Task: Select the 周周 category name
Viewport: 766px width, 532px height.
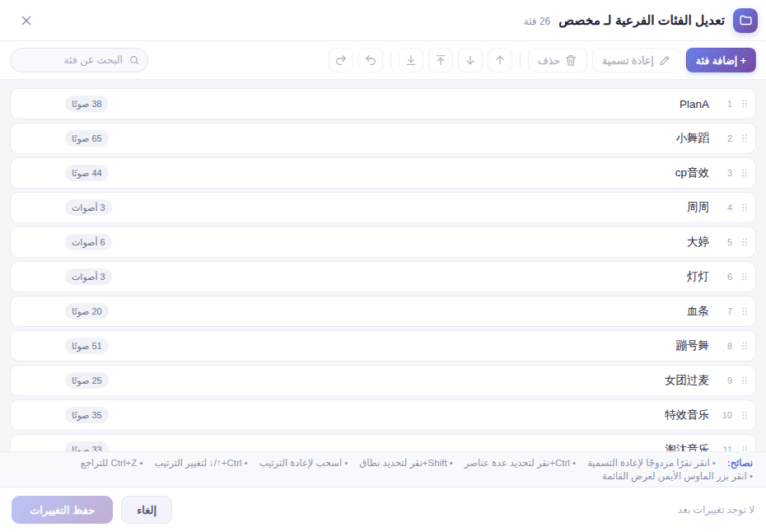Action: [x=698, y=208]
